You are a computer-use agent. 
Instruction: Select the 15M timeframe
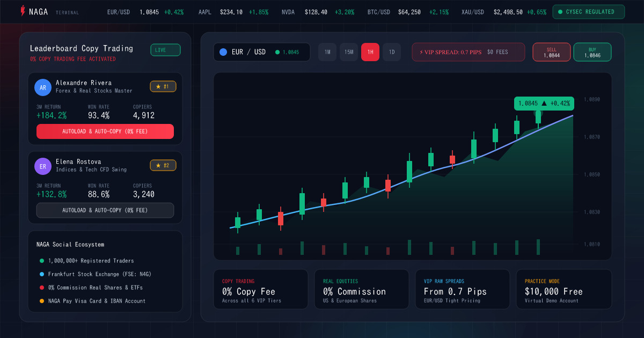coord(349,52)
